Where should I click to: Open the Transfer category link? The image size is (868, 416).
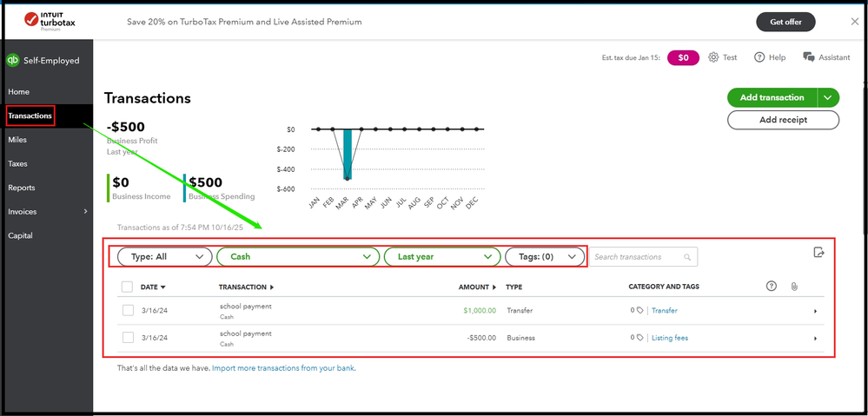click(665, 310)
